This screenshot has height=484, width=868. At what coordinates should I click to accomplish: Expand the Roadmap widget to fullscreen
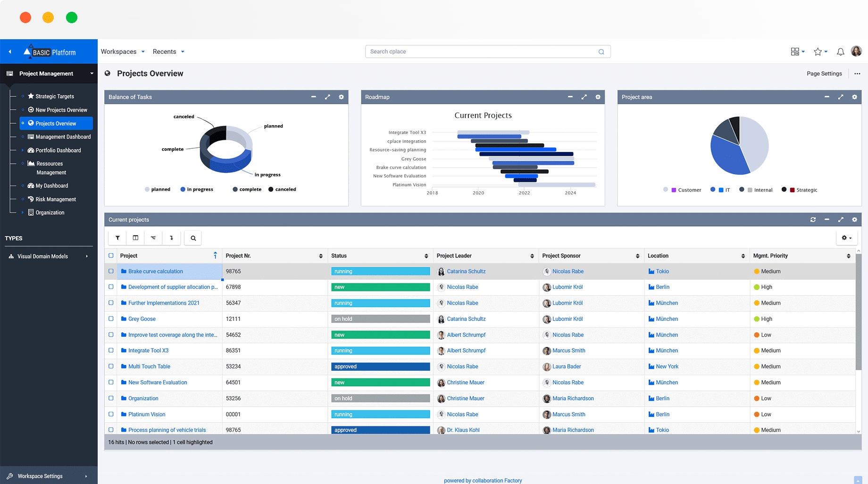584,97
